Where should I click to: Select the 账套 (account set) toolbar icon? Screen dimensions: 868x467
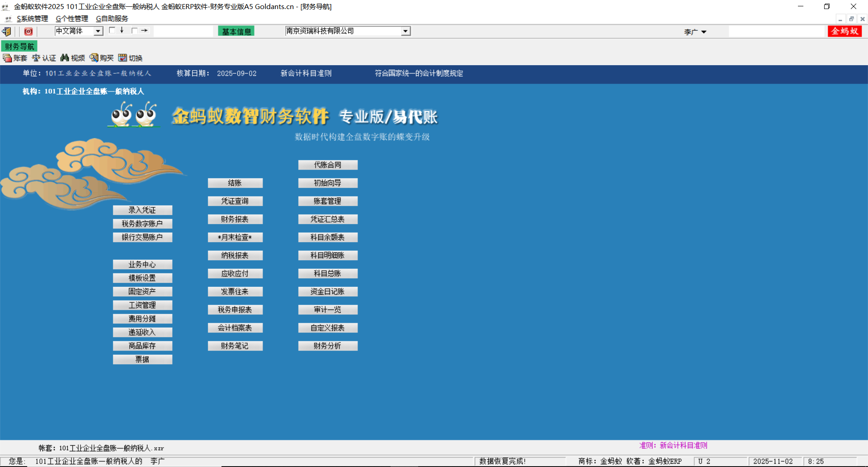click(14, 58)
